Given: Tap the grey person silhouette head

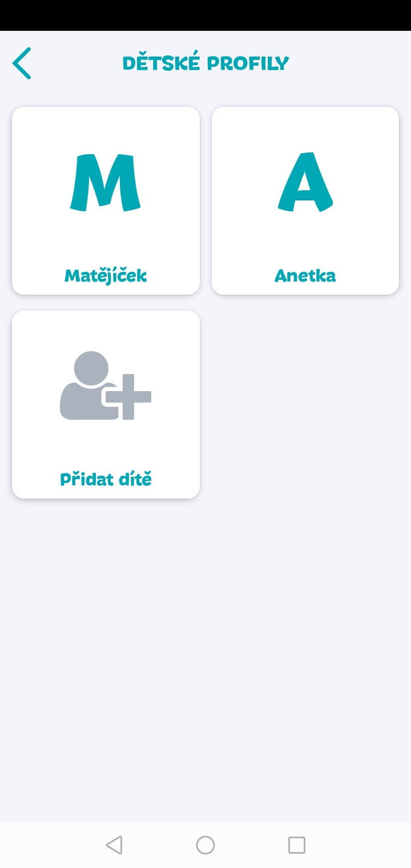Looking at the screenshot, I should click(x=91, y=368).
